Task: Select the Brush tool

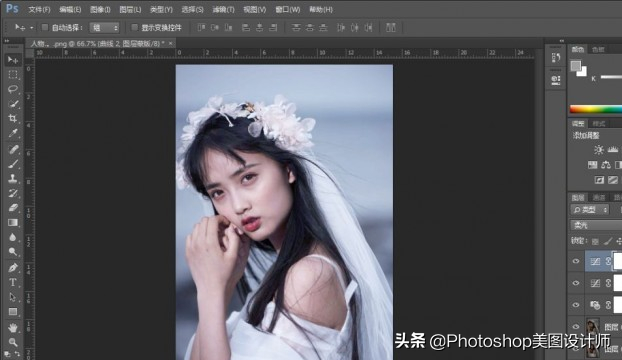Action: 13,164
